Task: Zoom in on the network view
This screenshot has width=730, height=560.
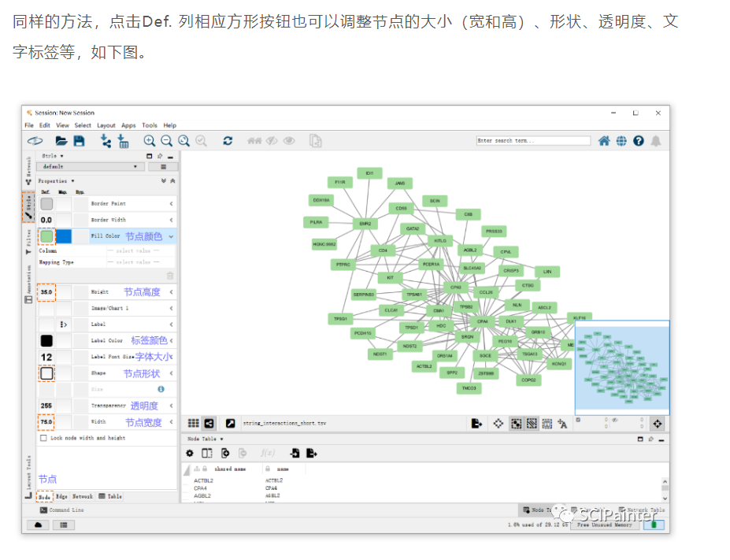Action: pos(149,140)
